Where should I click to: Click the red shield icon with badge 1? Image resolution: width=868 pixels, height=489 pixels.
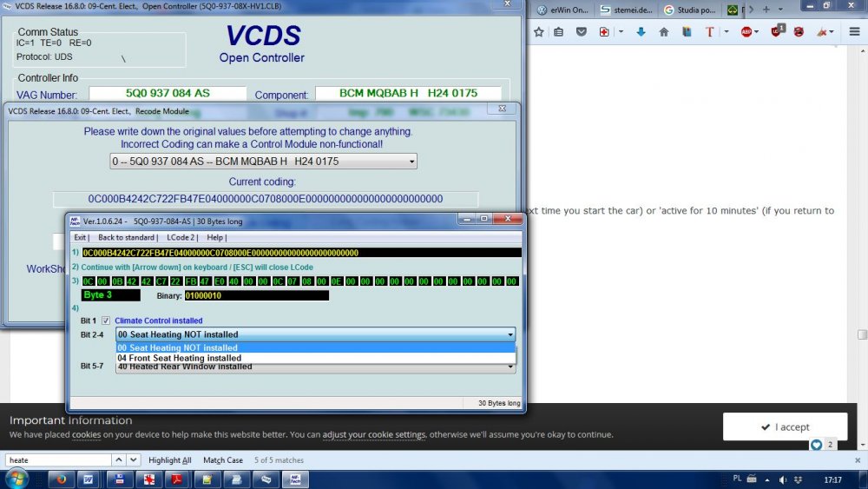click(777, 31)
